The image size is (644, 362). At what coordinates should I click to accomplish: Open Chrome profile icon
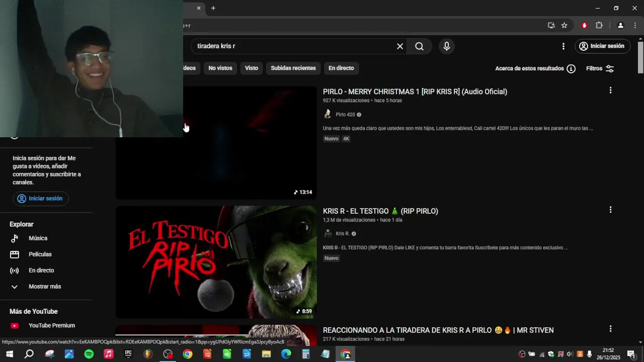[620, 26]
